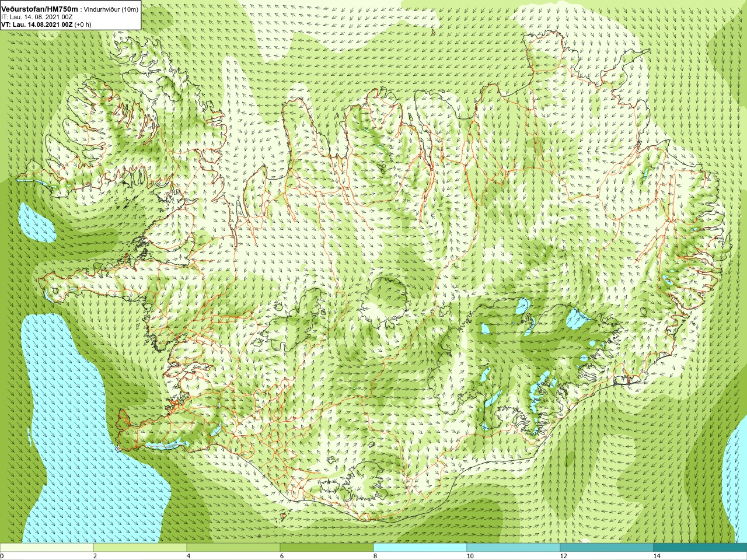Click the legend scale label '10'
747x560 pixels.
pos(470,556)
